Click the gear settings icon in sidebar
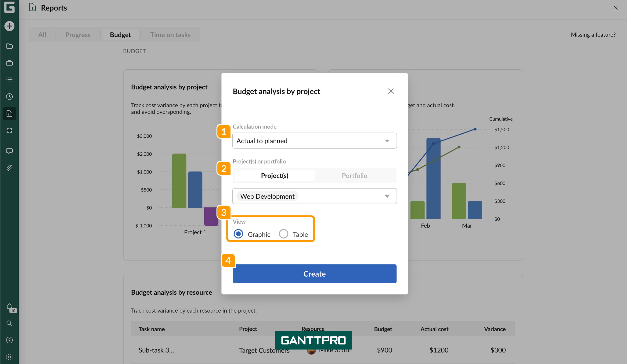This screenshot has height=364, width=627. (9, 357)
